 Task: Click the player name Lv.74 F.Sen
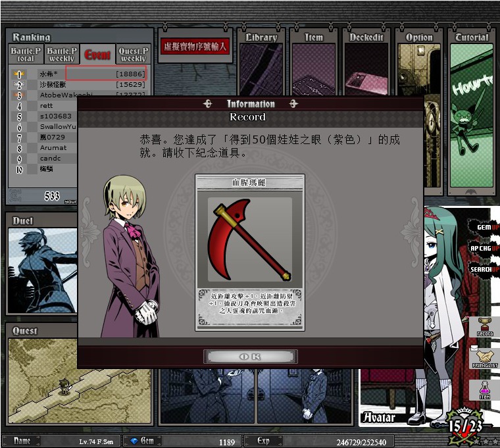(x=96, y=442)
